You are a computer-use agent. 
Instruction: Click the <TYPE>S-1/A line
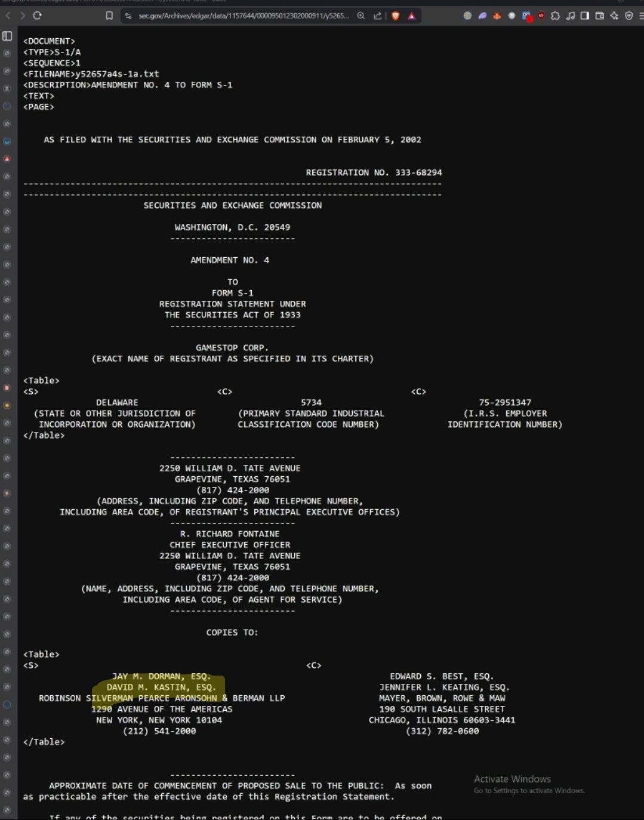pyautogui.click(x=52, y=52)
